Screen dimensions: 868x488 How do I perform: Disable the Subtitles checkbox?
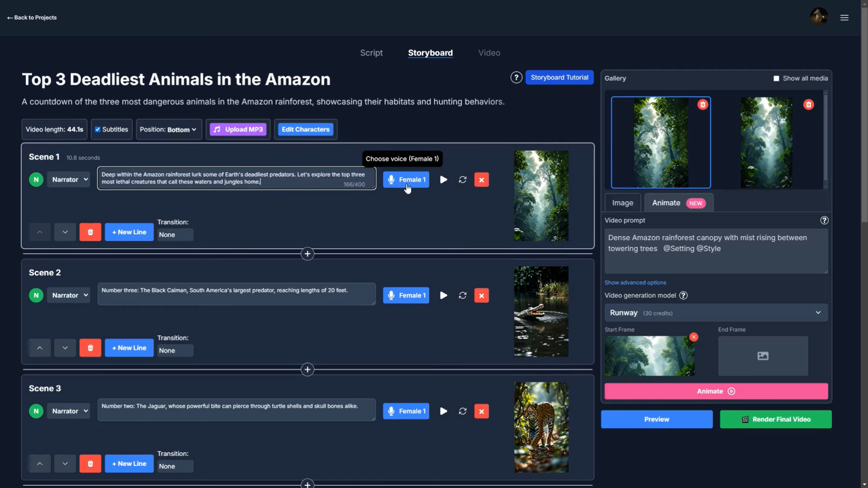tap(98, 129)
